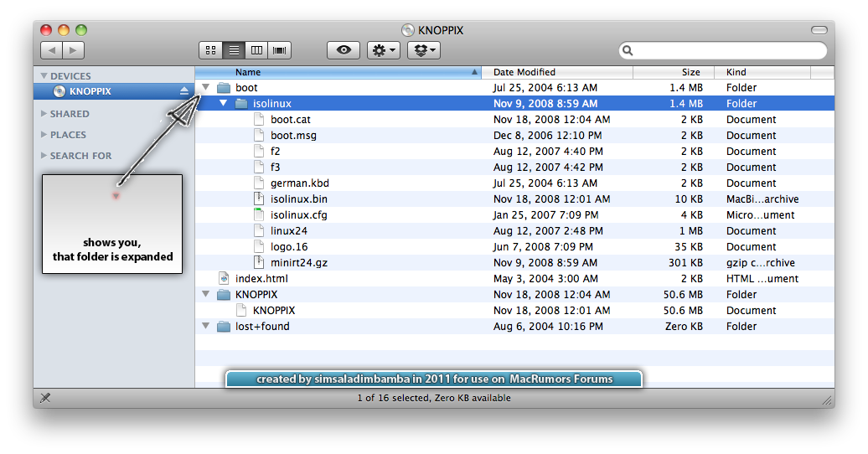
Task: Click the minirt24.gz archive icon
Action: (259, 262)
